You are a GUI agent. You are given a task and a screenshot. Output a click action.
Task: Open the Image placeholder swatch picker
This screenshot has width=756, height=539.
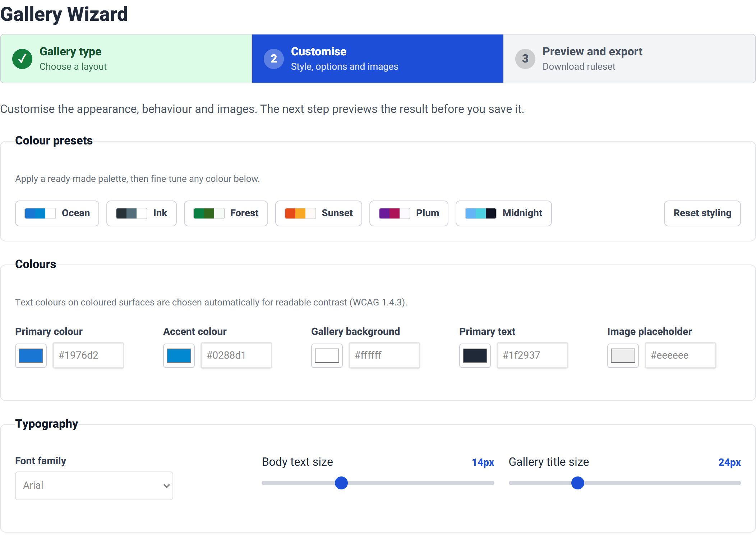pyautogui.click(x=623, y=356)
